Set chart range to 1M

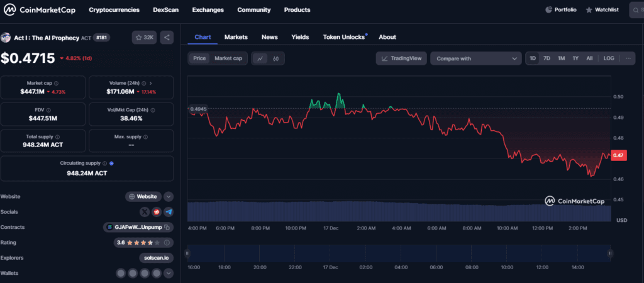(x=561, y=58)
